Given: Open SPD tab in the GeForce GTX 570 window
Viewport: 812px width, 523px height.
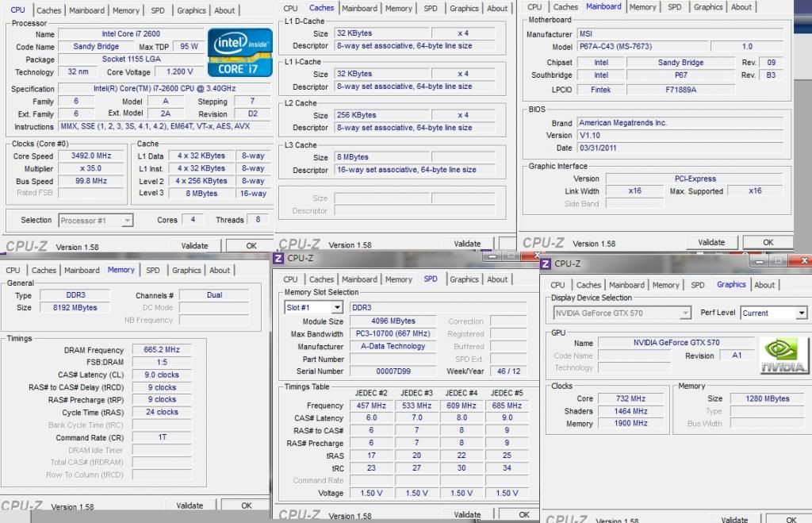Looking at the screenshot, I should point(698,285).
